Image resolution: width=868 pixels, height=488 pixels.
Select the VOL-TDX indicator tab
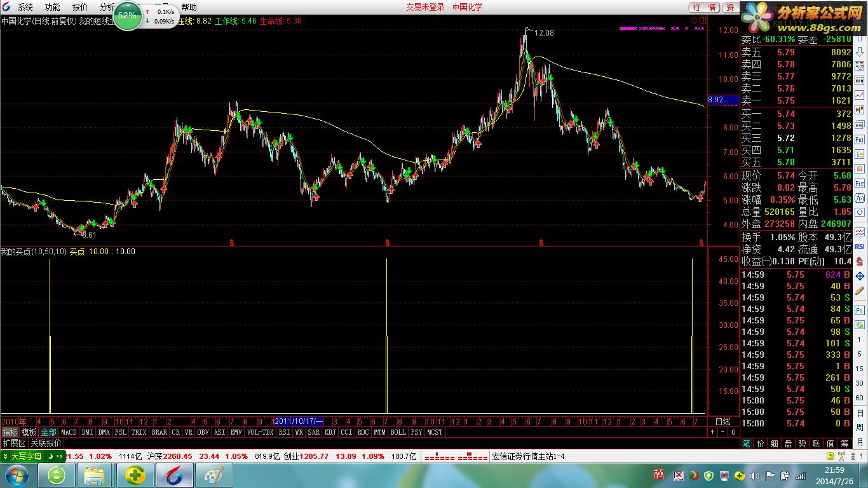pos(260,432)
